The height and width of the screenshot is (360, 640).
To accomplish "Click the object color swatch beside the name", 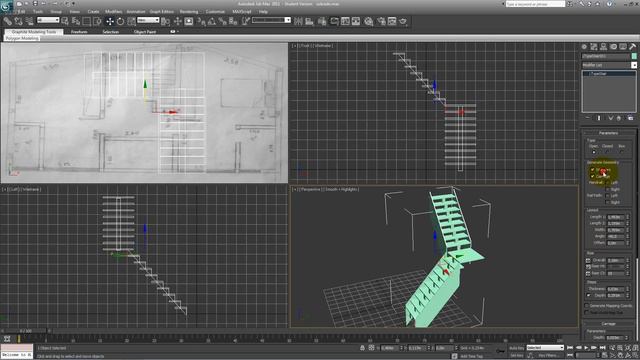I will tap(634, 56).
